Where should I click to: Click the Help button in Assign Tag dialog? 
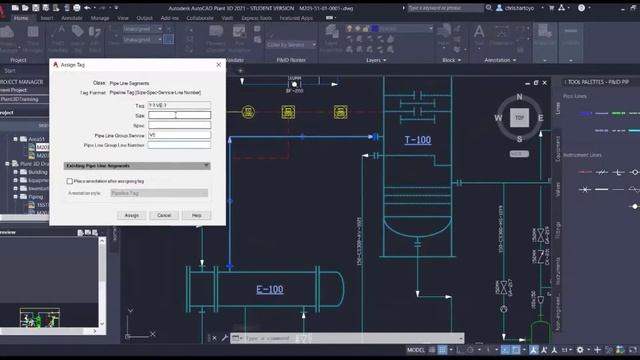(x=196, y=215)
